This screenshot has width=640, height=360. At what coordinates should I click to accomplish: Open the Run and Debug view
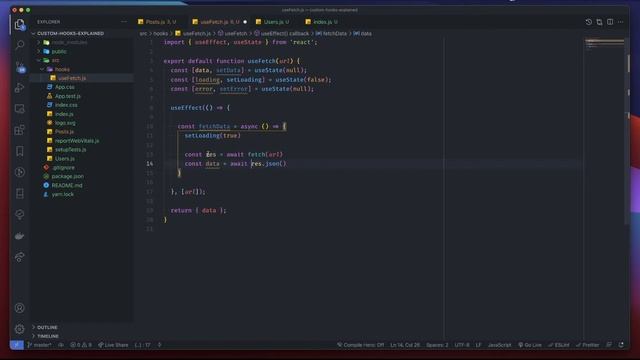20,87
